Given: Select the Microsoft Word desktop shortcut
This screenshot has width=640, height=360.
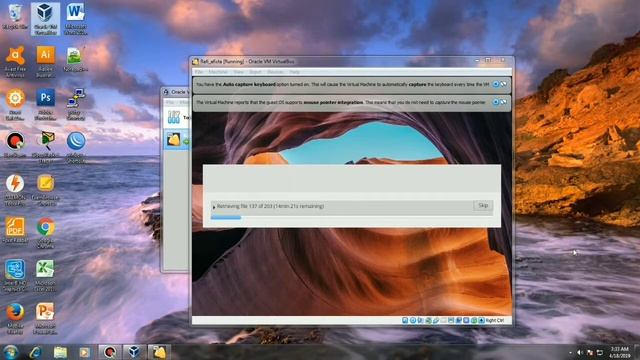Looking at the screenshot, I should click(76, 19).
